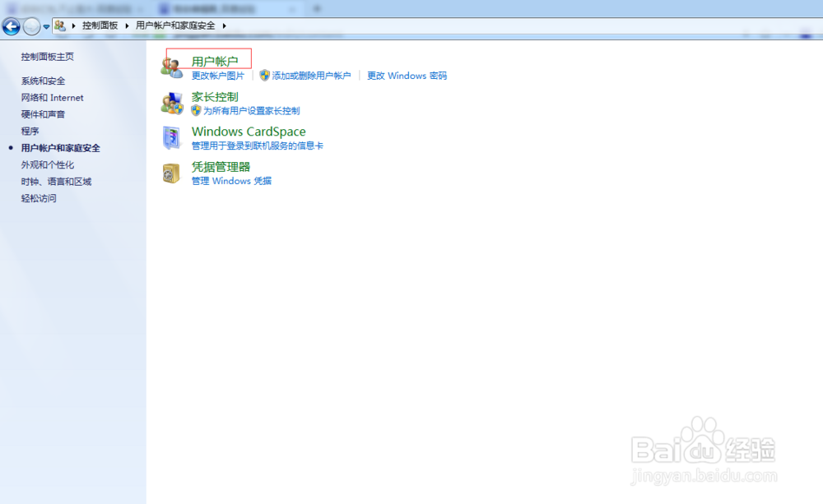
Task: Go to 网络和 Internet category
Action: click(x=52, y=98)
